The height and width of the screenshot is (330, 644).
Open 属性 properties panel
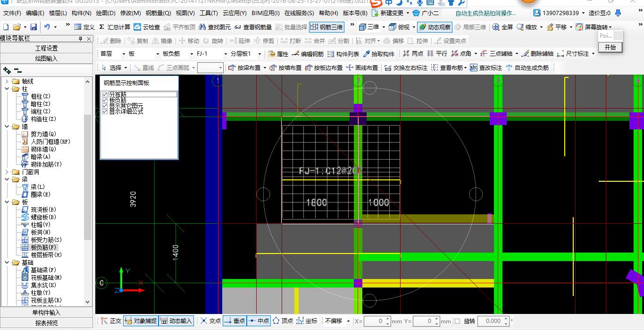click(x=278, y=54)
